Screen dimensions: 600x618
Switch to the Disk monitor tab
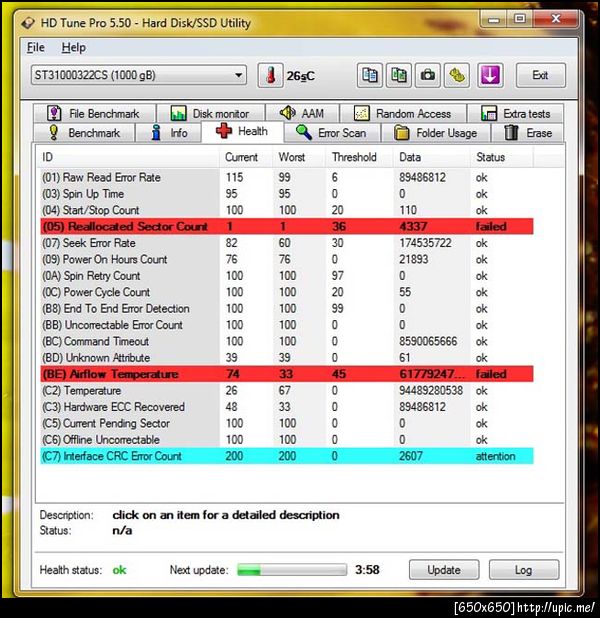pos(211,114)
